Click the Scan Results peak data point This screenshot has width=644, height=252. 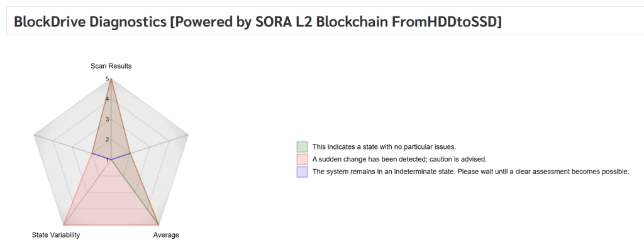coord(111,79)
